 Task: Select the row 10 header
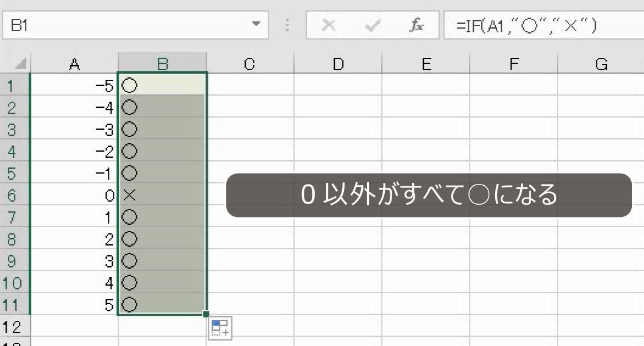pyautogui.click(x=15, y=282)
